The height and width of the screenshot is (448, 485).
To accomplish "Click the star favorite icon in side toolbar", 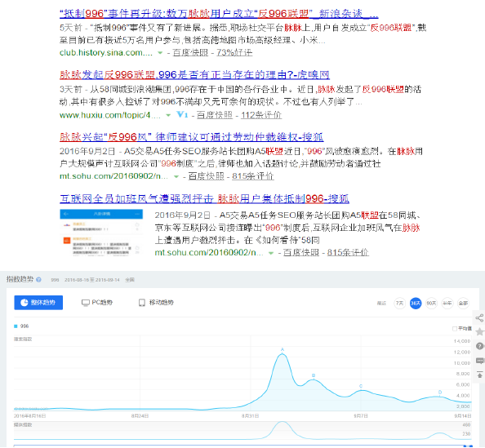I will (x=479, y=332).
